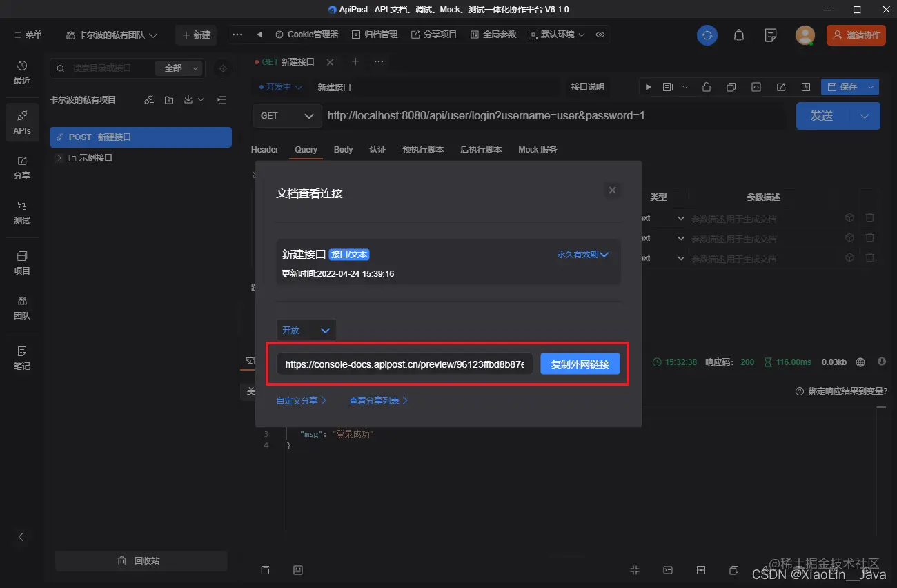Click the new folder icon in project header
Screen dimensions: 897x588
[x=169, y=100]
